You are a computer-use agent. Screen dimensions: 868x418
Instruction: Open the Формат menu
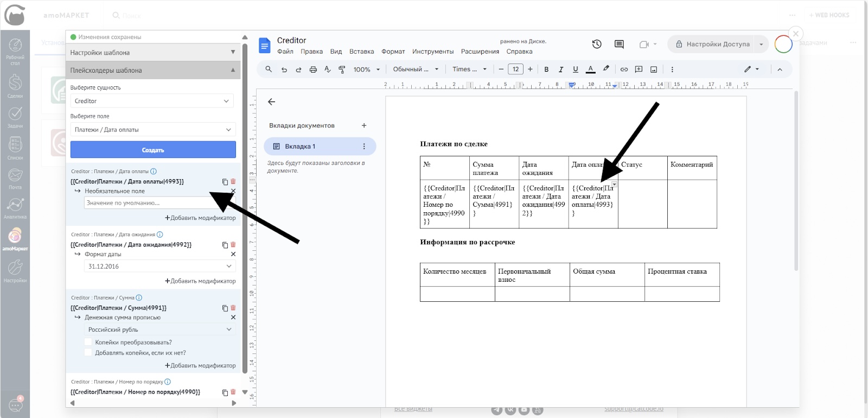pos(393,52)
